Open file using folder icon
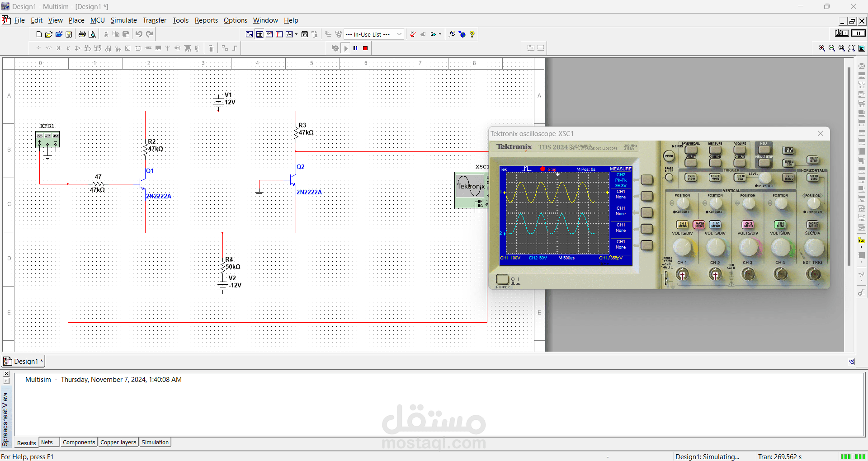Image resolution: width=868 pixels, height=461 pixels. [x=49, y=34]
